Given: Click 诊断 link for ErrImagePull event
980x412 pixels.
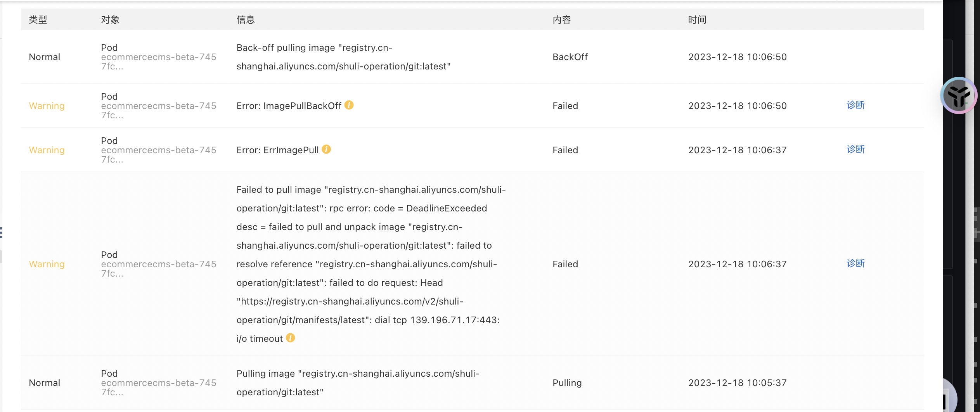Looking at the screenshot, I should pyautogui.click(x=855, y=149).
